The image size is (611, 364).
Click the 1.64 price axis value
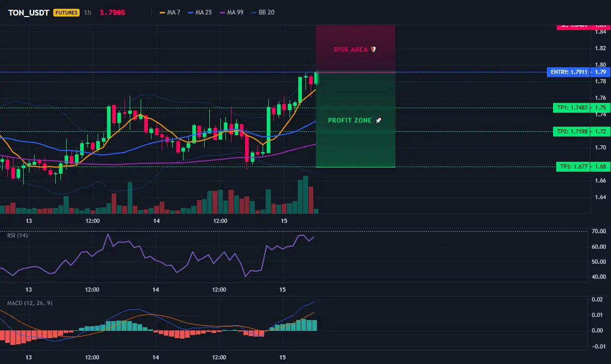coord(601,197)
